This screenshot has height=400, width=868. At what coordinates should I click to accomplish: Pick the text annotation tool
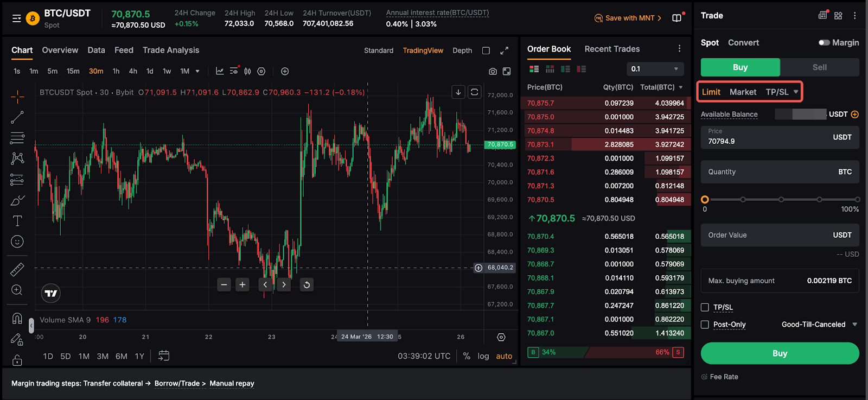17,221
